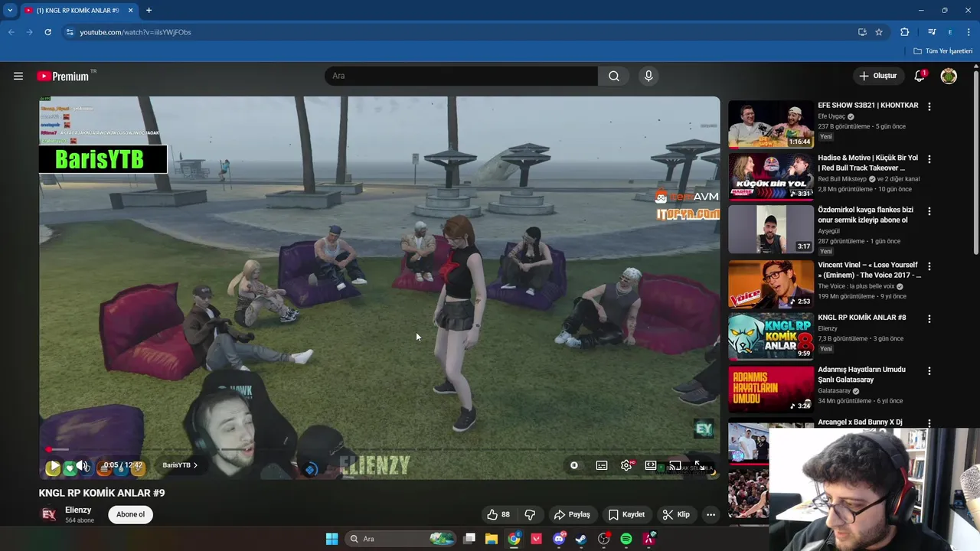Viewport: 980px width, 551px height.
Task: Open the Elienzy channel name link
Action: click(78, 510)
